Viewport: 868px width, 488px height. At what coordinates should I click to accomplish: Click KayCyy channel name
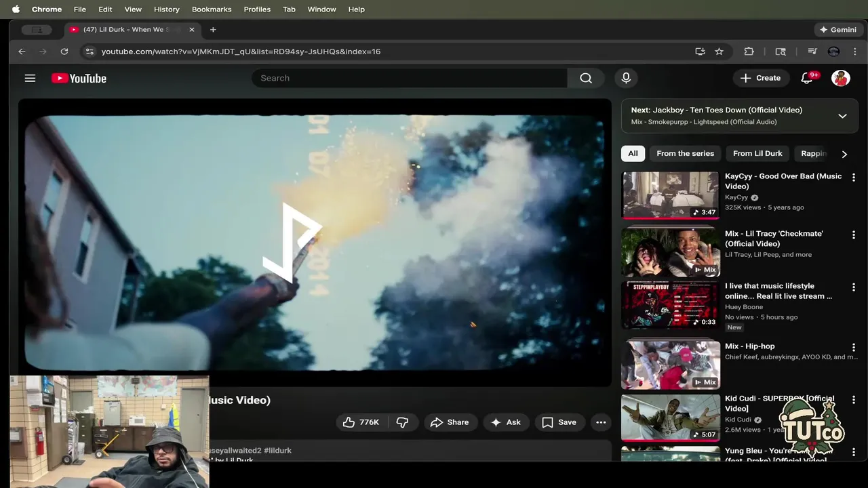pos(736,197)
